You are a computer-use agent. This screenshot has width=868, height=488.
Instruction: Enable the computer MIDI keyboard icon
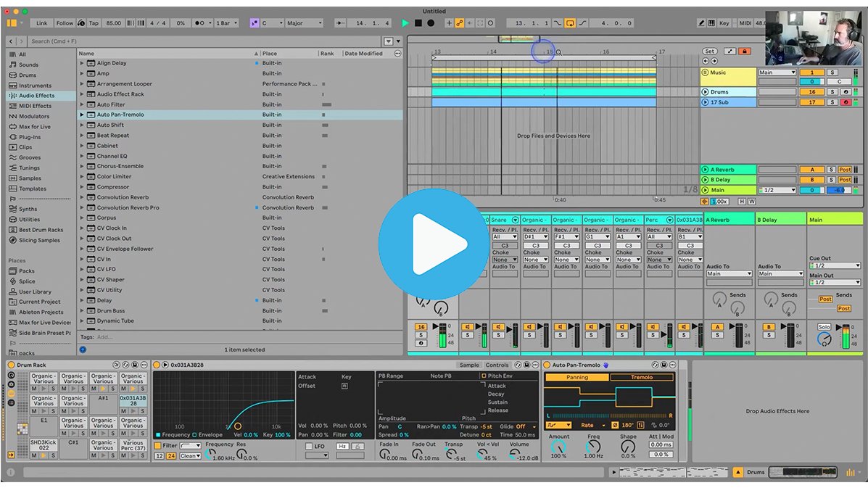click(711, 23)
